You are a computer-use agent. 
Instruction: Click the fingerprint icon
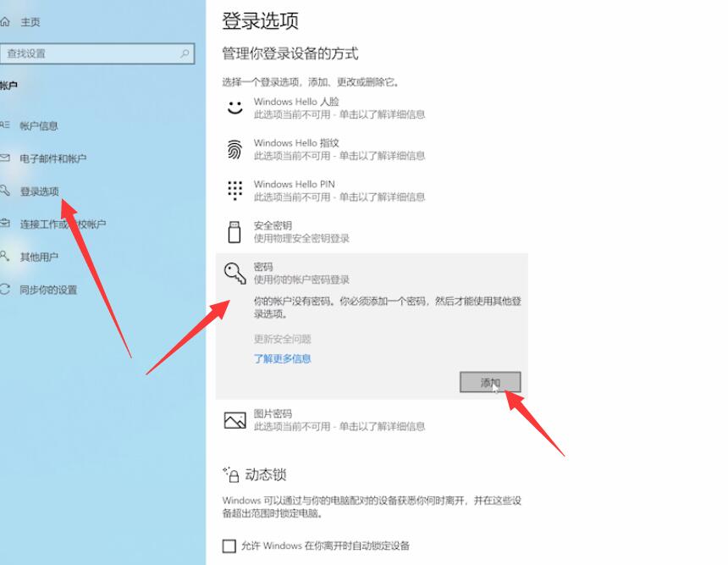tap(234, 149)
